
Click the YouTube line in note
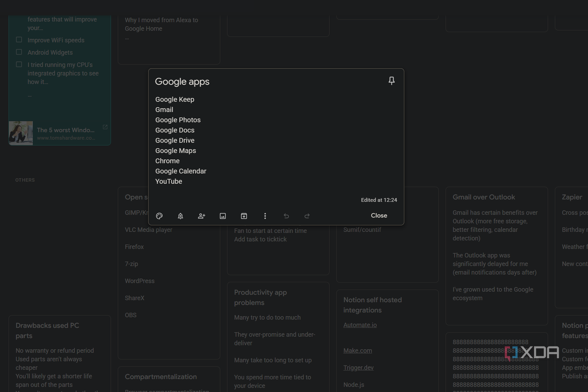point(169,181)
